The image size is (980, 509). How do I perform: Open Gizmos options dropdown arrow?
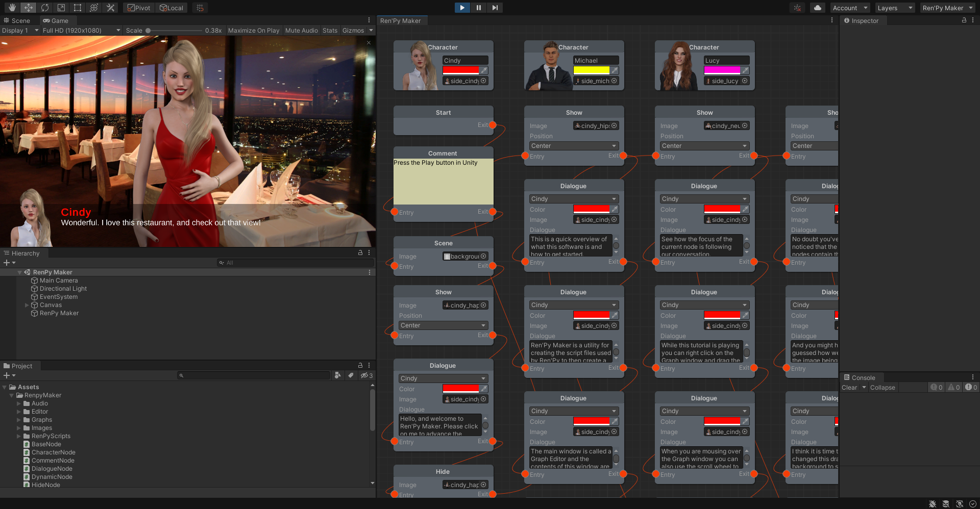tap(371, 31)
